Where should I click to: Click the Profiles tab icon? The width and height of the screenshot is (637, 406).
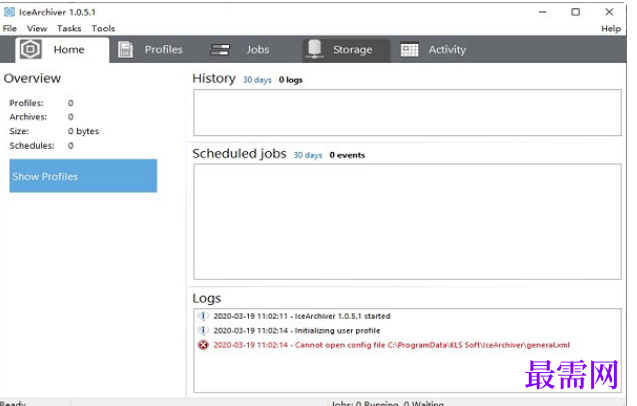126,50
